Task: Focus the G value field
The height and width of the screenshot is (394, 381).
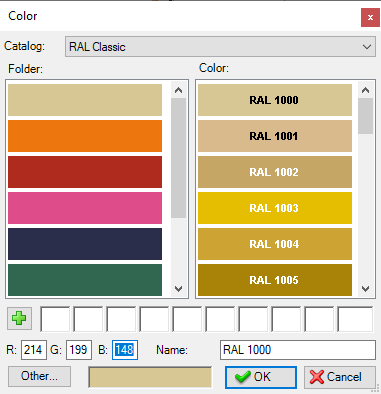Action: 79,350
